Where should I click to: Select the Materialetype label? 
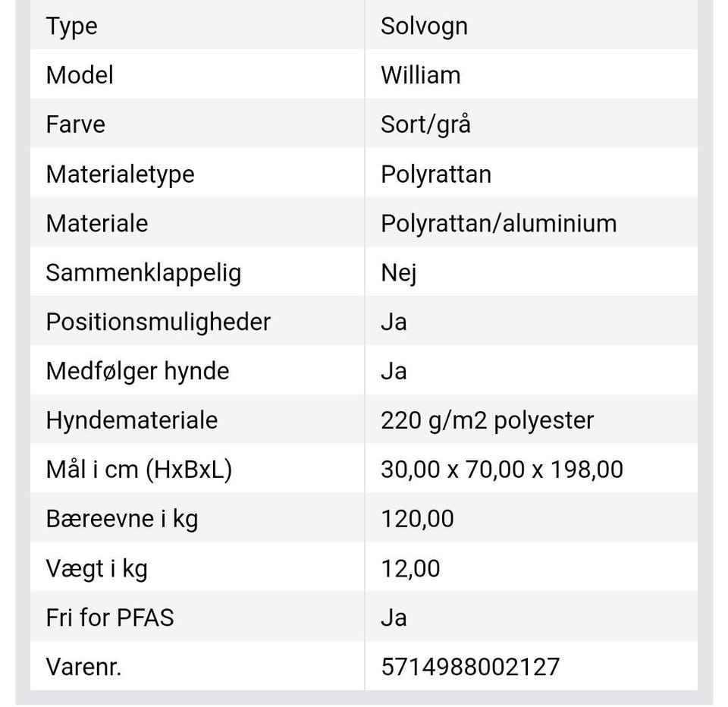(120, 174)
